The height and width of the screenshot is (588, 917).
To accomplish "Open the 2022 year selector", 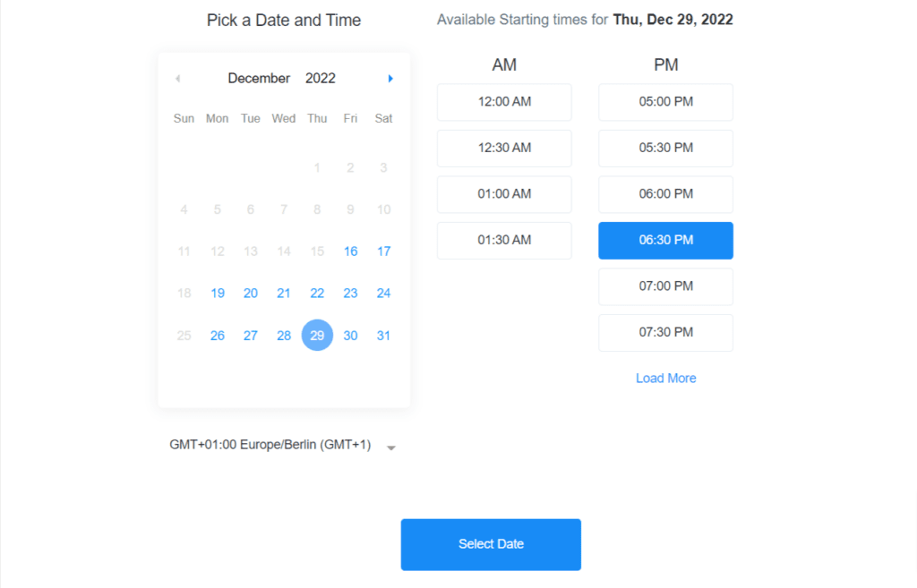I will (321, 79).
